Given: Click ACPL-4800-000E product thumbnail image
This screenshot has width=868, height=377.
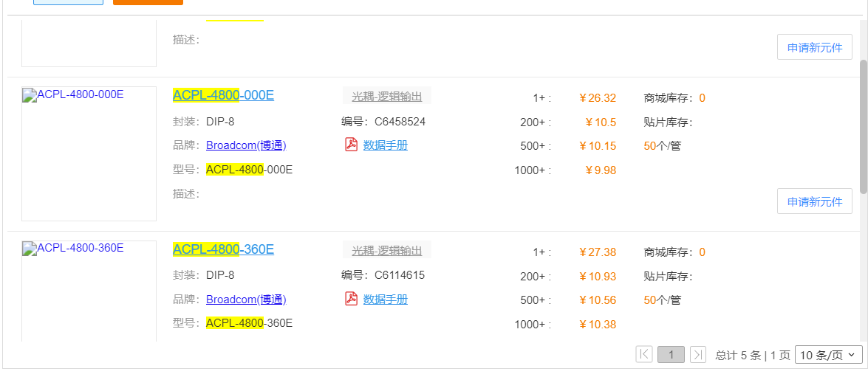Looking at the screenshot, I should click(89, 153).
